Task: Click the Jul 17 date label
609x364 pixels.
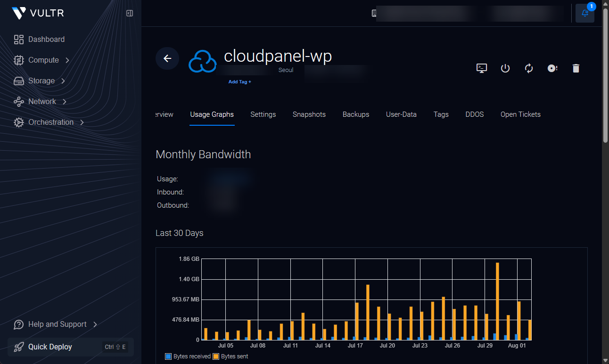Action: (x=355, y=346)
